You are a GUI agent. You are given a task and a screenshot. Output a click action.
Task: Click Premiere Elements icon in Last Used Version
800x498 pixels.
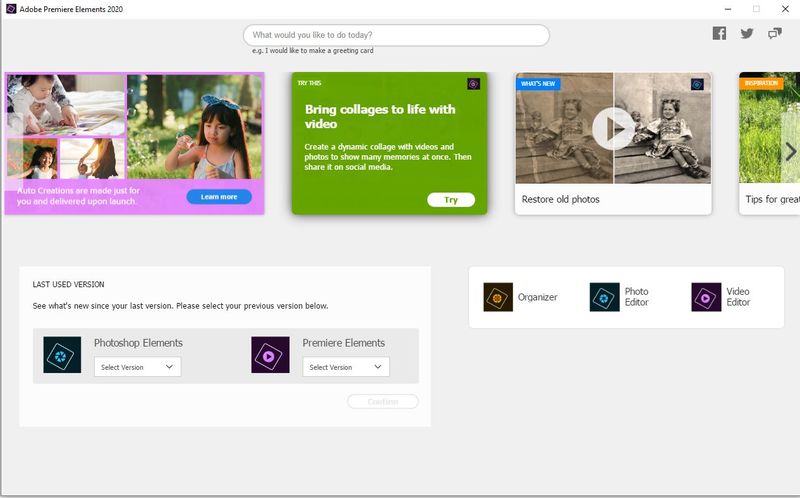click(270, 355)
